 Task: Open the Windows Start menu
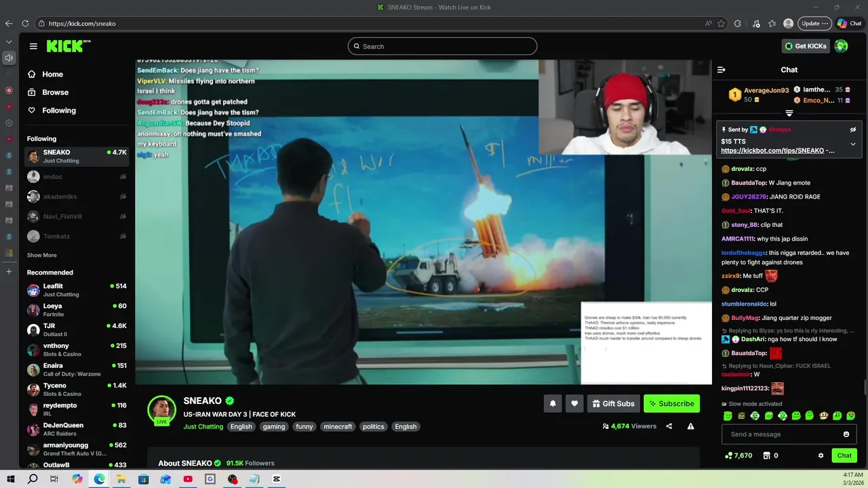tap(12, 479)
